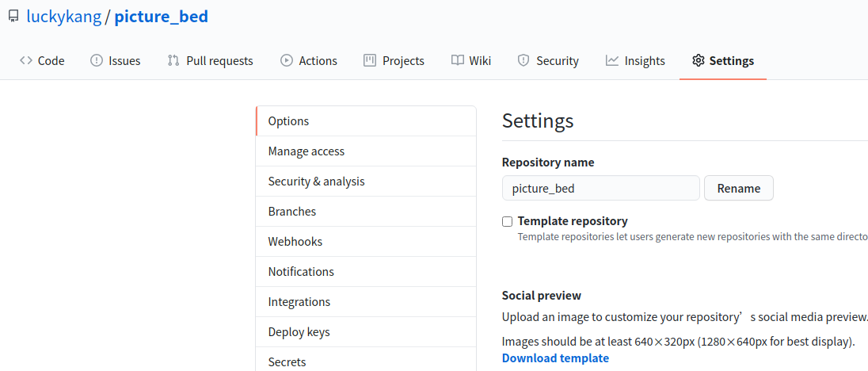Click the Repository name label
This screenshot has width=868, height=371.
pyautogui.click(x=548, y=163)
